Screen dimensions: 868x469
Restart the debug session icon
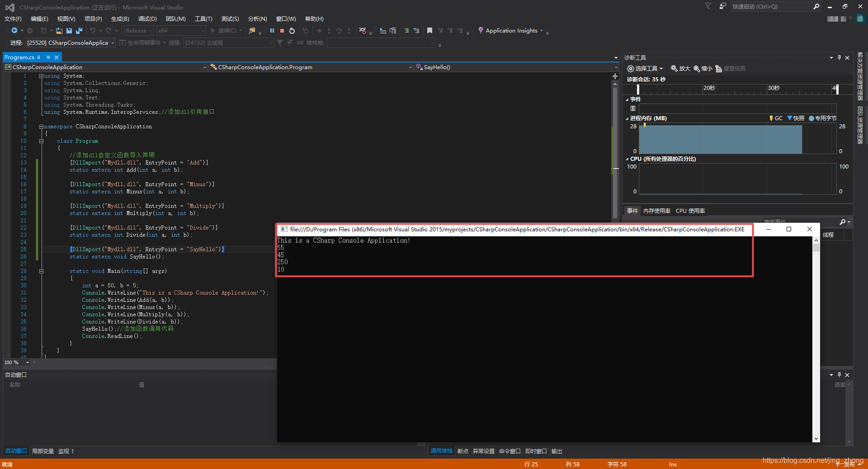point(292,31)
